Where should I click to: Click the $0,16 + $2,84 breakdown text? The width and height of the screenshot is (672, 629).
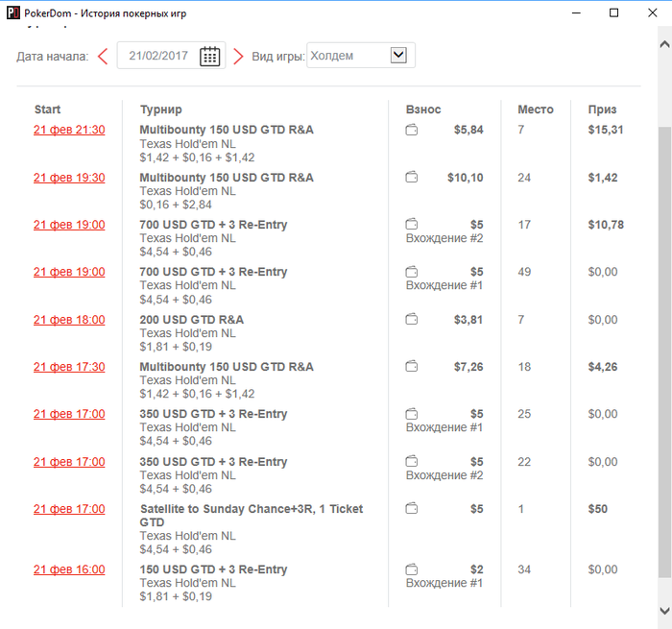tap(176, 205)
